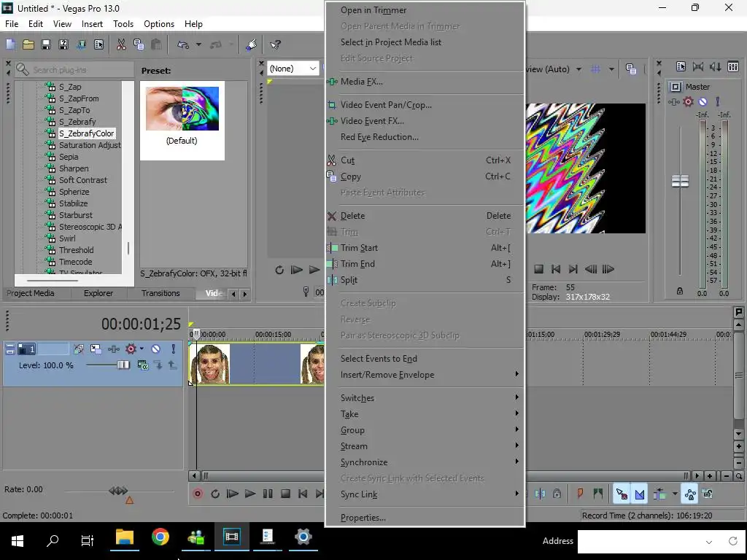Image resolution: width=747 pixels, height=560 pixels.
Task: Toggle the Master bus solo button
Action: tap(718, 101)
